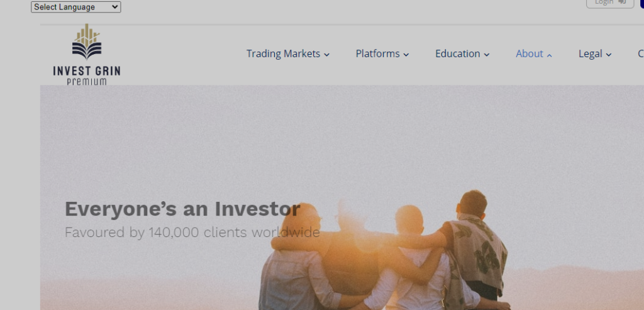
Task: Open the Education menu
Action: tap(457, 54)
